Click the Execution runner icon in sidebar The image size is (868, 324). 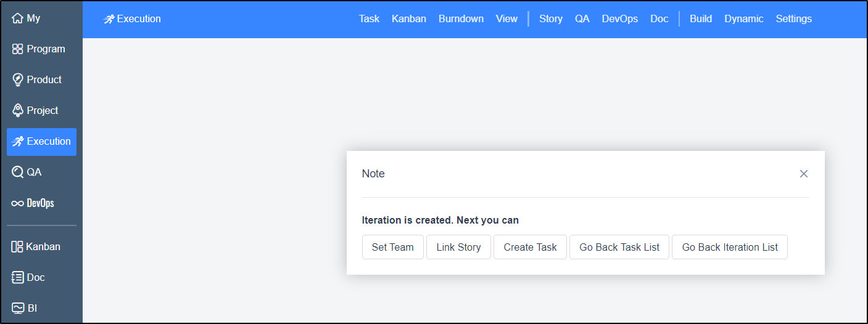coord(17,142)
